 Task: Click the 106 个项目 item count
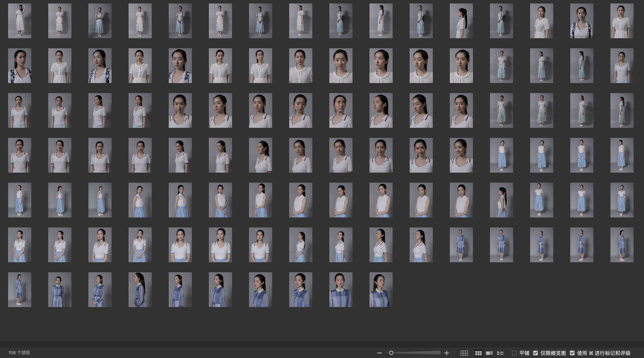pyautogui.click(x=19, y=353)
